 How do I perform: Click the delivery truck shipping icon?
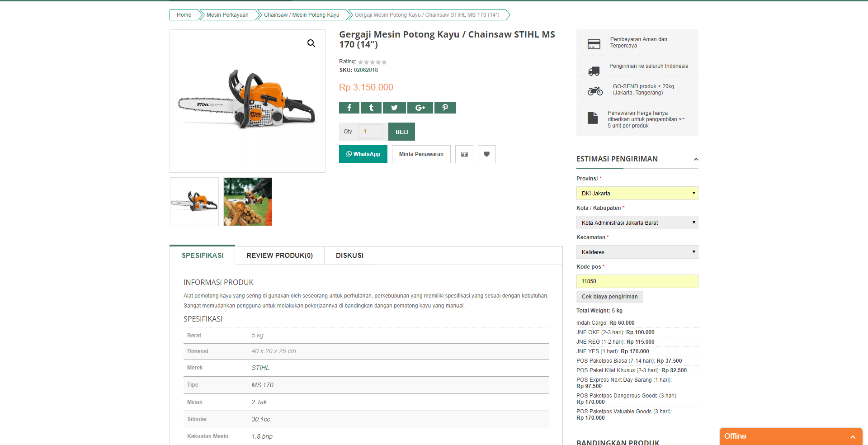click(594, 71)
